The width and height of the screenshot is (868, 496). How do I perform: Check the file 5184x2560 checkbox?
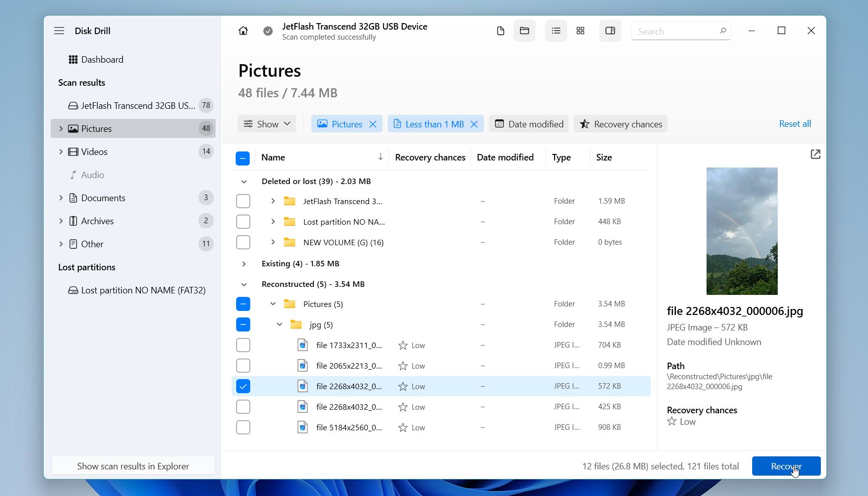pos(243,427)
